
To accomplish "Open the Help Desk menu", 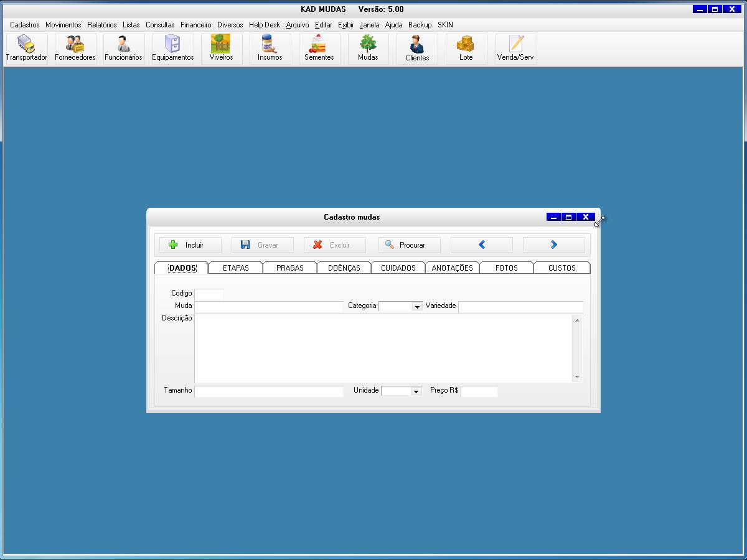I will [x=265, y=25].
